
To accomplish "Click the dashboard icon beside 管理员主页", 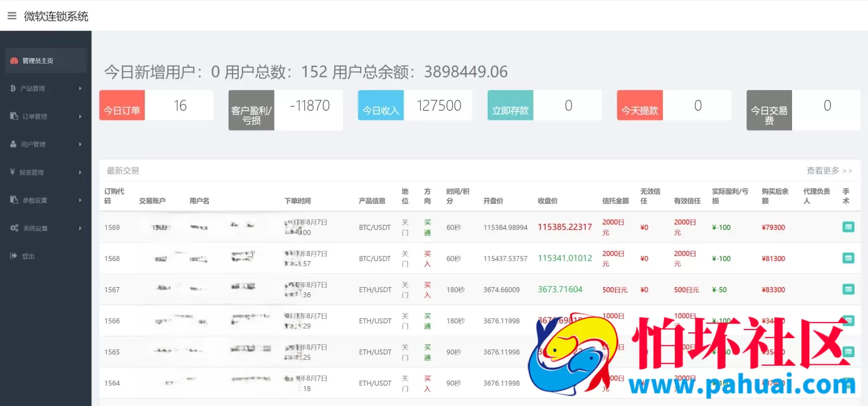I will point(14,61).
